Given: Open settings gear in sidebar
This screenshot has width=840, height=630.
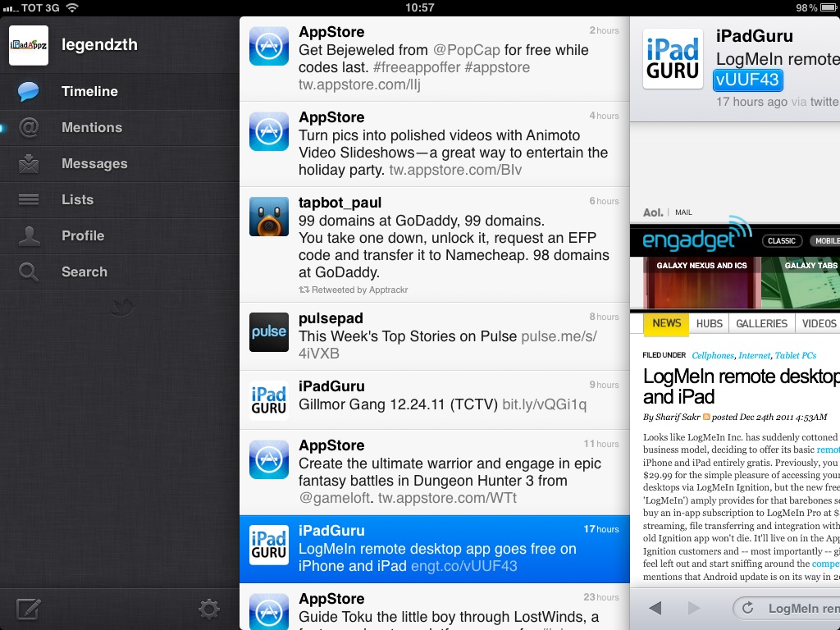Looking at the screenshot, I should point(209,609).
